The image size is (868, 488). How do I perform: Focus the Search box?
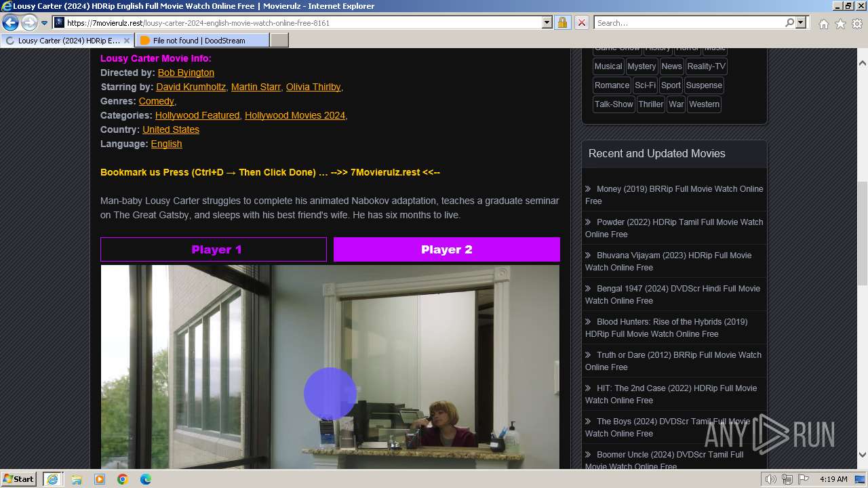(690, 22)
